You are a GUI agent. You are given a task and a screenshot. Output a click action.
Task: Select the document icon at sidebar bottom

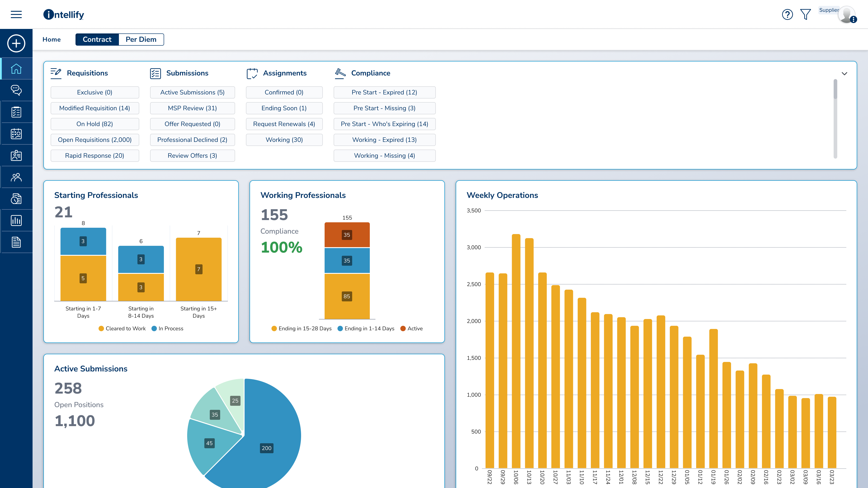click(x=16, y=242)
